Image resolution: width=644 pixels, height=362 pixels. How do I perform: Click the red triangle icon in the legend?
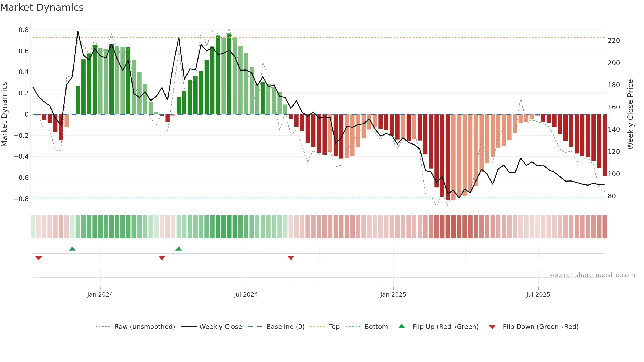point(492,327)
